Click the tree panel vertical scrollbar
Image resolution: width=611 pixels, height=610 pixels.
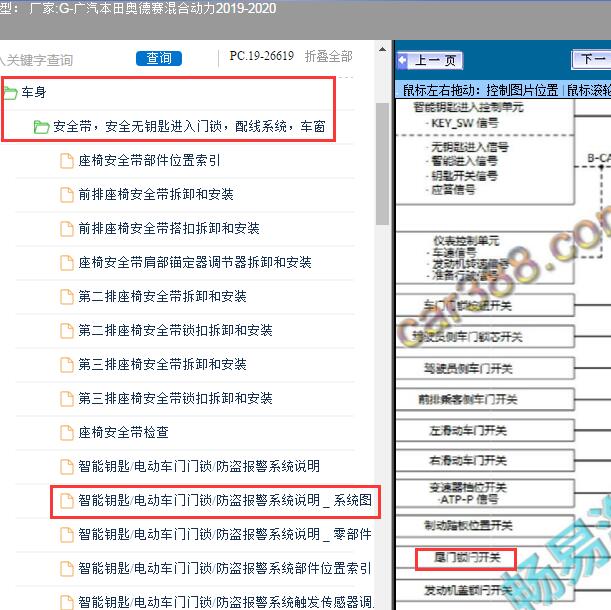(383, 160)
